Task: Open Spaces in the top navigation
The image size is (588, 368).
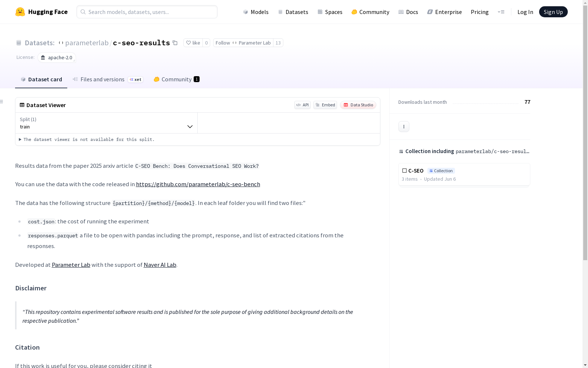Action: click(330, 12)
